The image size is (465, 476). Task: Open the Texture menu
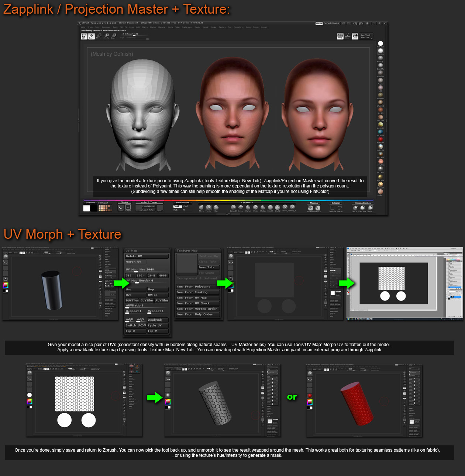(222, 27)
